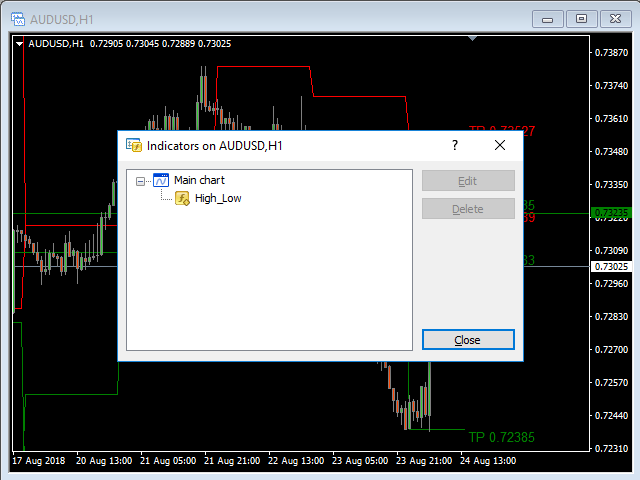Click the green 0.73235 price label

(x=611, y=213)
